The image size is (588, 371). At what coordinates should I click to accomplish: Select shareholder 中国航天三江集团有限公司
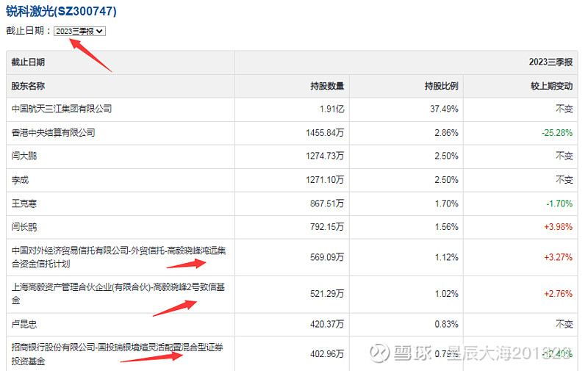pos(62,109)
